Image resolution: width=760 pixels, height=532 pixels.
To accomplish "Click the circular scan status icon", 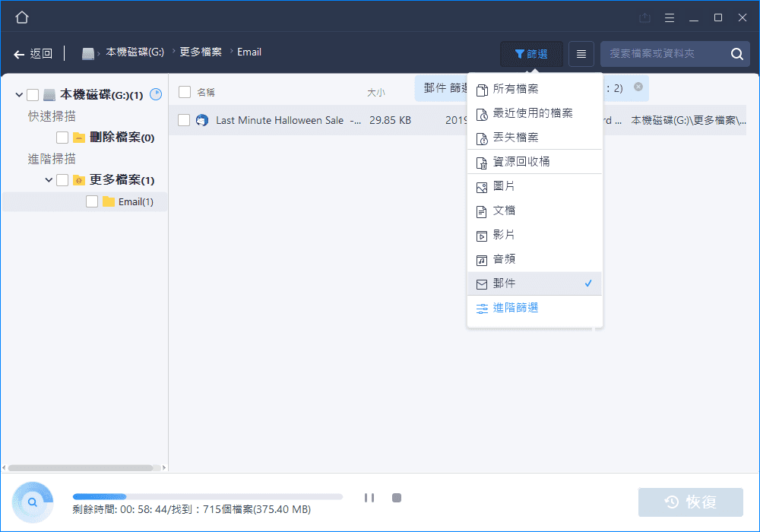I will pos(33,502).
